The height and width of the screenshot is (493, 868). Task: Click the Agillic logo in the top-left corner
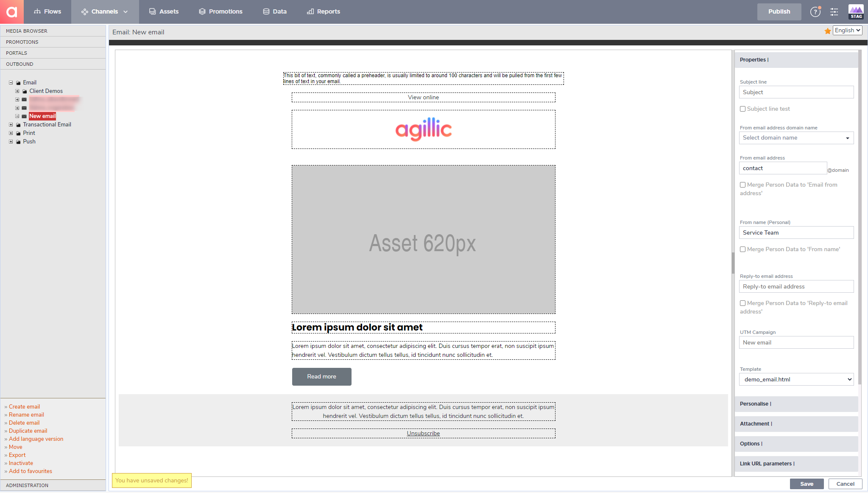point(11,11)
